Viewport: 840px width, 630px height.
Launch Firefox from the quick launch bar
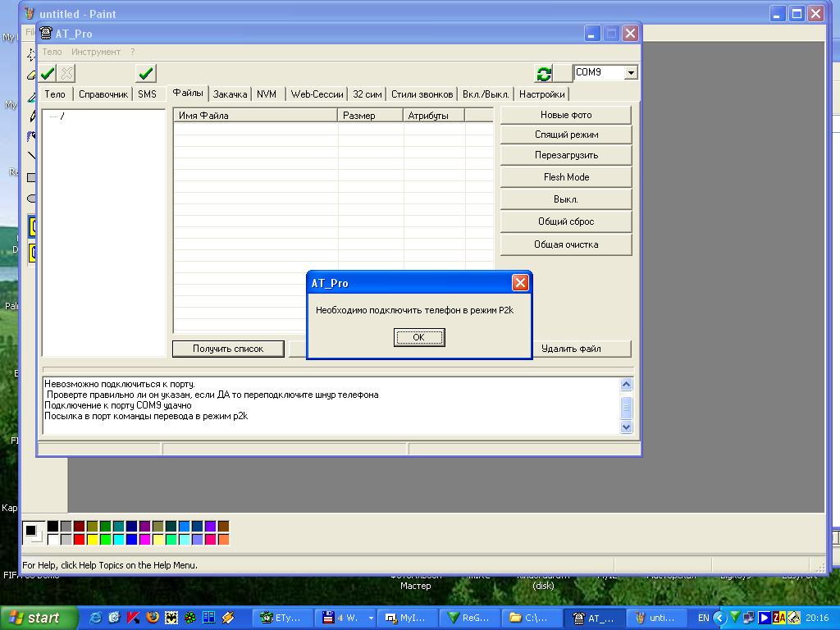coord(153,618)
